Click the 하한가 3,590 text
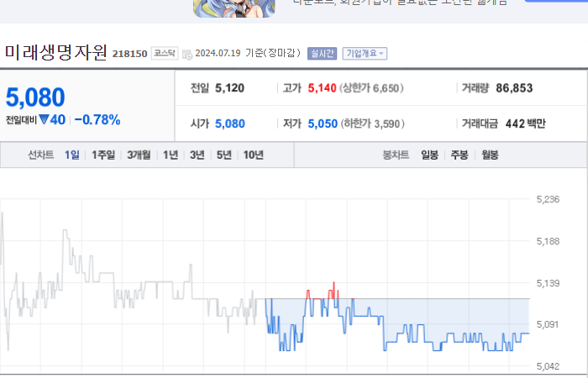The width and height of the screenshot is (588, 378). [x=372, y=123]
